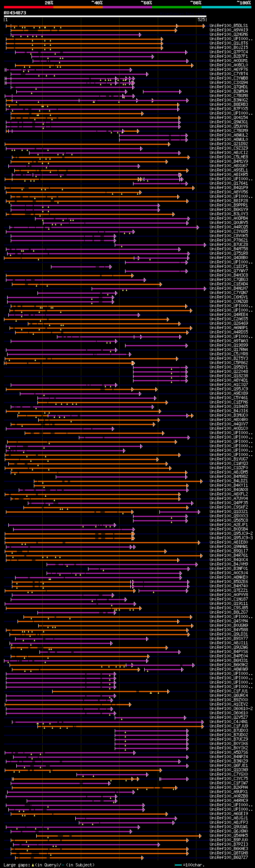Screen dimensions: 255x868
Task: Open hit UniRef100_Q2HGM6
Action: [x=229, y=35]
